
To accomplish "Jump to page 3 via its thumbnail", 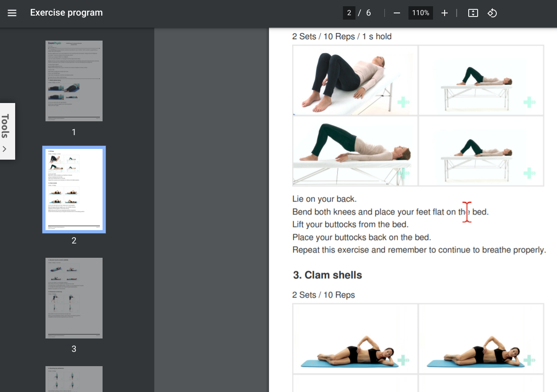I will pyautogui.click(x=74, y=297).
